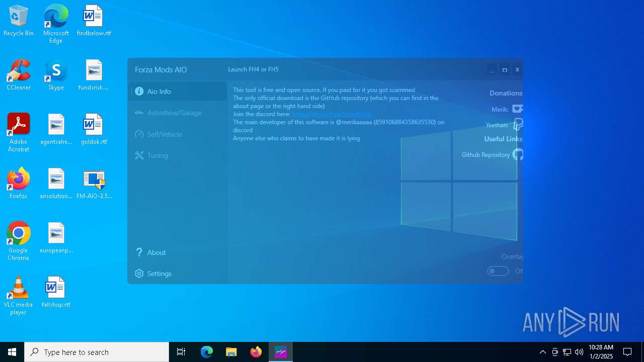Select the VLC media player shortcut

click(x=19, y=296)
